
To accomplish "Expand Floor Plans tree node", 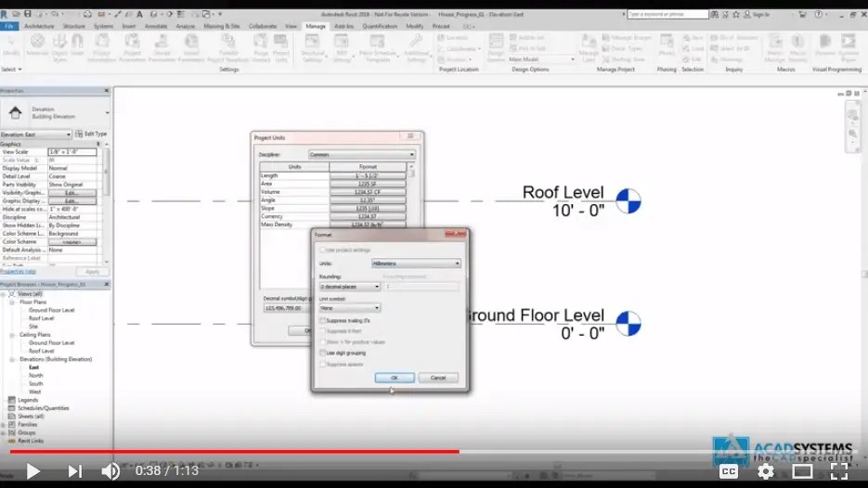I will point(12,302).
